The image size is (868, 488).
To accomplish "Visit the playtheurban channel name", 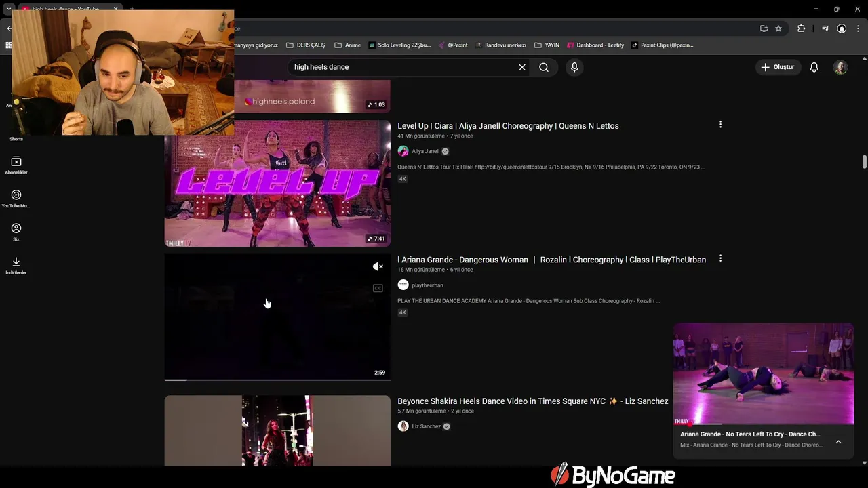I will [427, 285].
